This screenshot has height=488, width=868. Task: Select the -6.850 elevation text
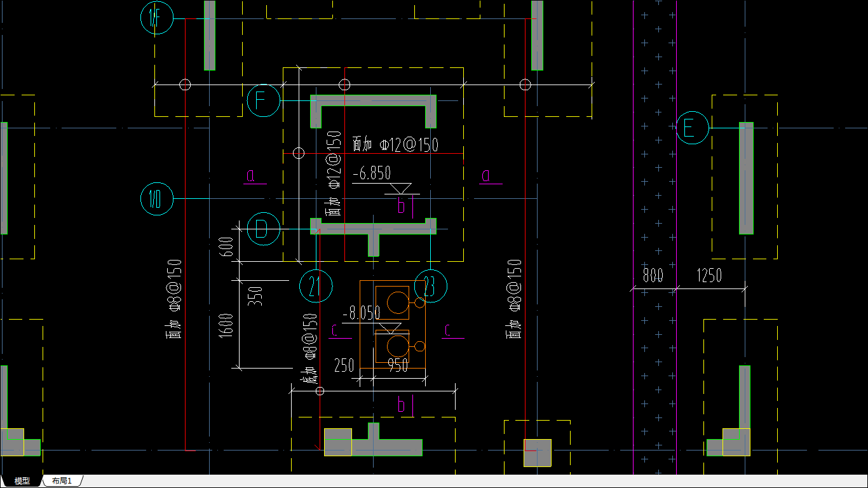[x=372, y=173]
